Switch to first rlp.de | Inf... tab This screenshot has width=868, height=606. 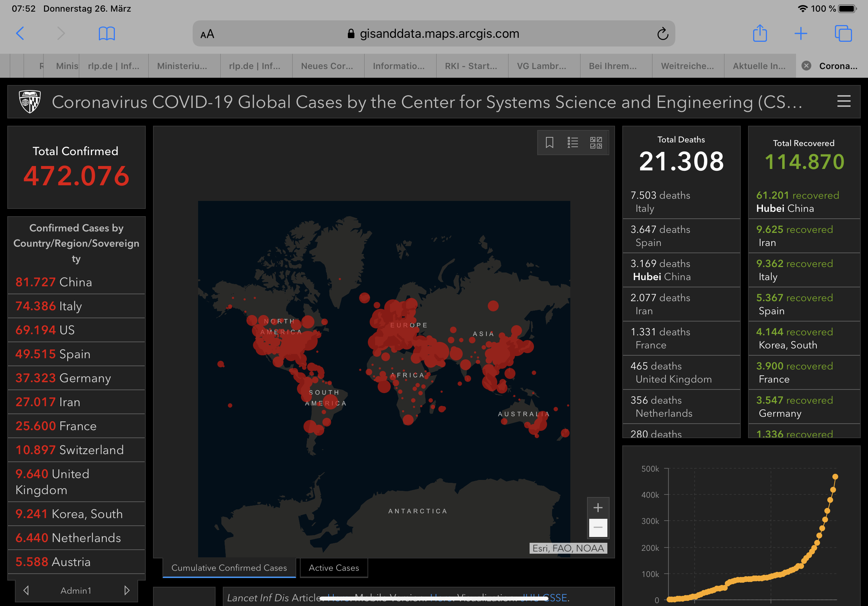point(113,66)
